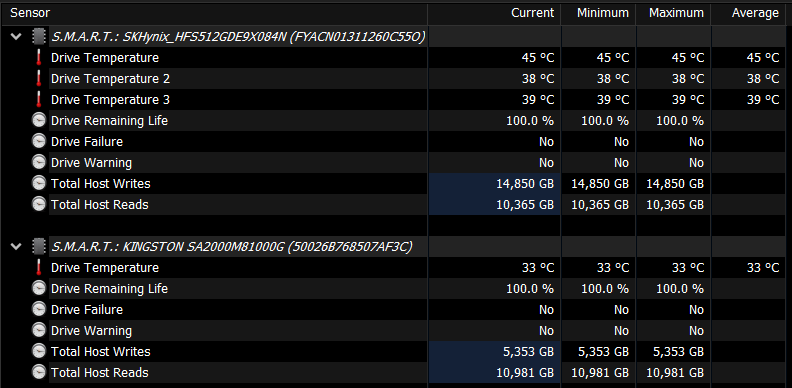
Task: Click the Current column header
Action: click(494, 13)
